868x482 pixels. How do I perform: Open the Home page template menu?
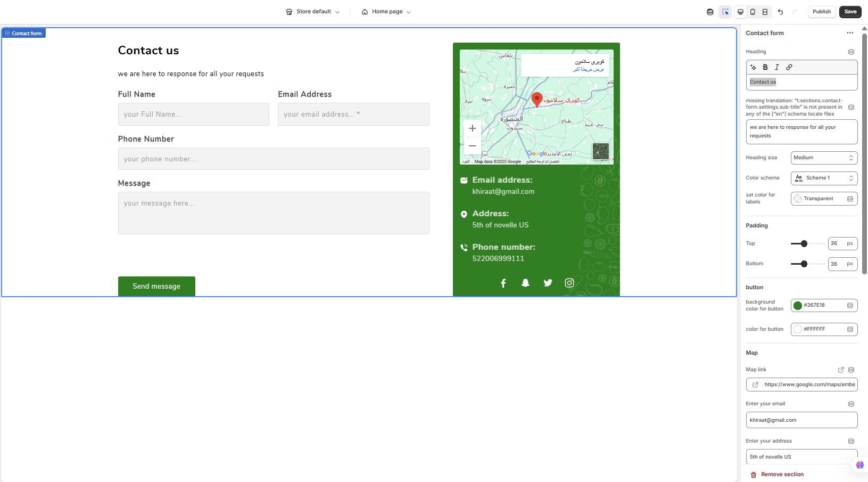(386, 12)
